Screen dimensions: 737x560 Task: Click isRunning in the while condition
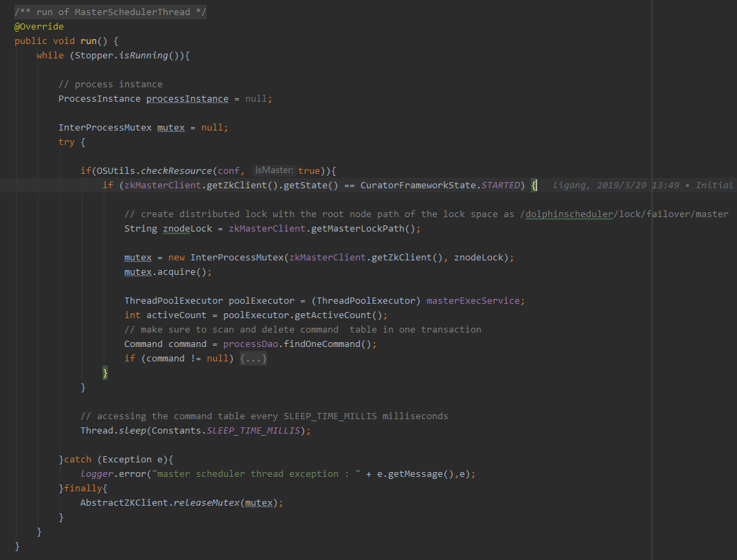click(x=144, y=56)
